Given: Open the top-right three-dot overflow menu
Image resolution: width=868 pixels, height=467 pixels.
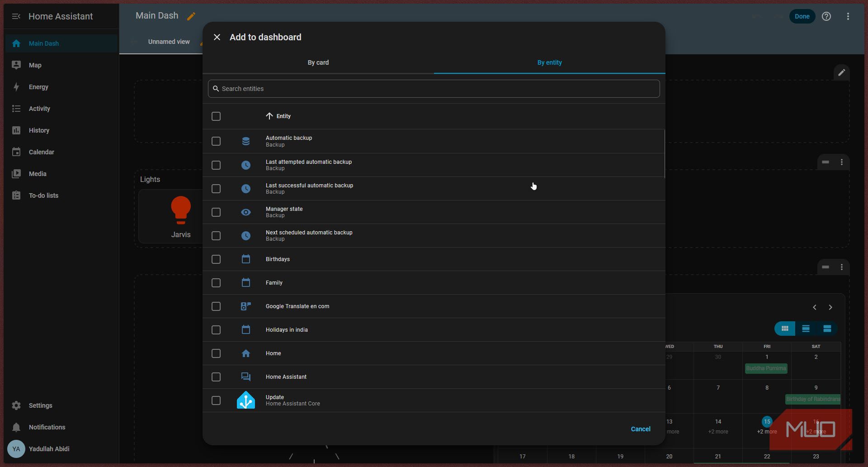Looking at the screenshot, I should pyautogui.click(x=848, y=16).
